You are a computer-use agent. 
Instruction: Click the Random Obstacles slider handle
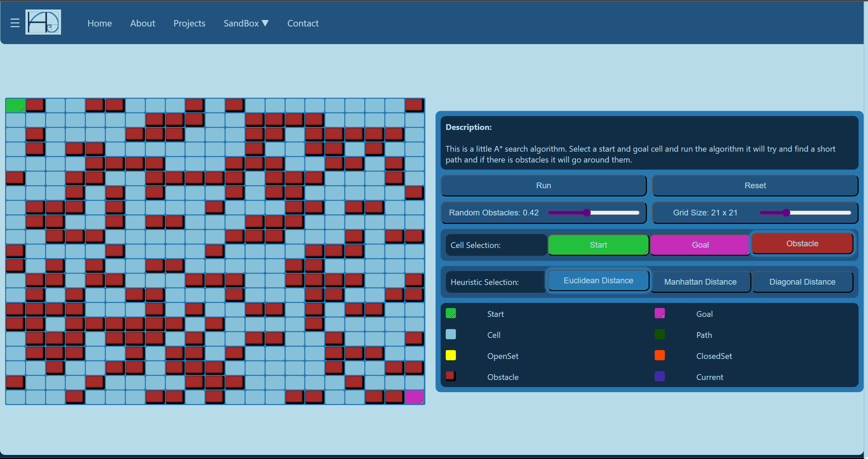coord(586,213)
